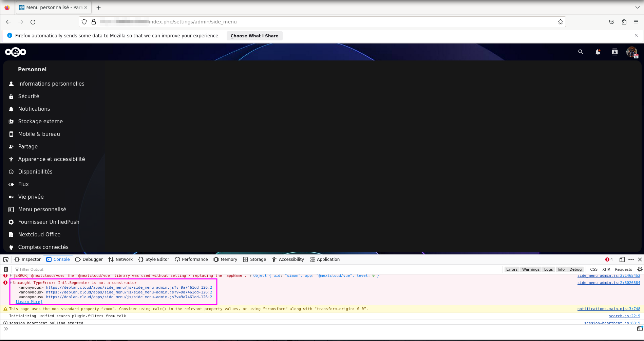Open the user avatar menu
This screenshot has width=644, height=341.
(x=631, y=52)
